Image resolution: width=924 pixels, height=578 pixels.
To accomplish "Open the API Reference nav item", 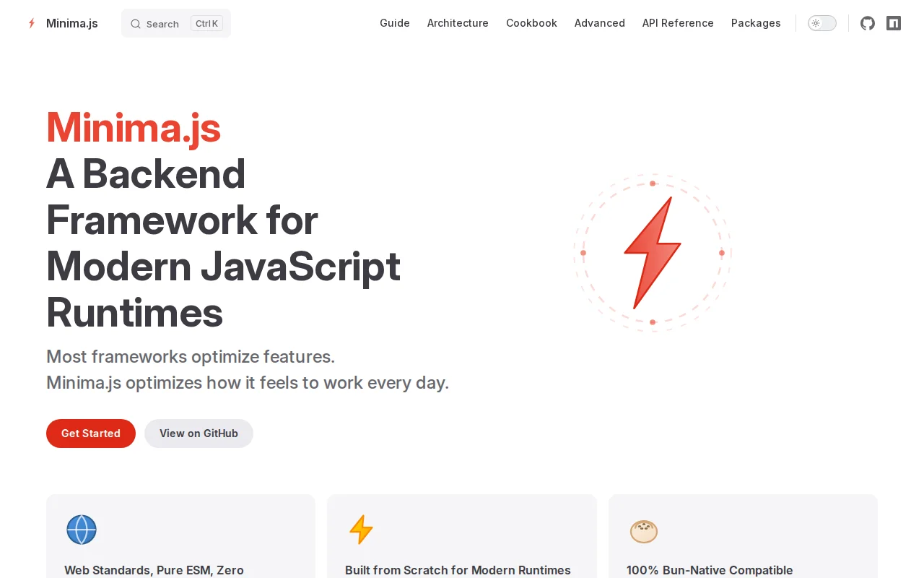I will (678, 23).
